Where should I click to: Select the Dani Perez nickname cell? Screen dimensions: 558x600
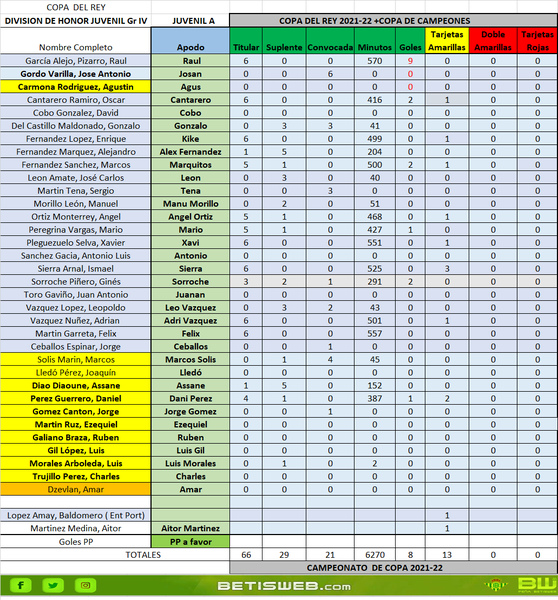190,399
